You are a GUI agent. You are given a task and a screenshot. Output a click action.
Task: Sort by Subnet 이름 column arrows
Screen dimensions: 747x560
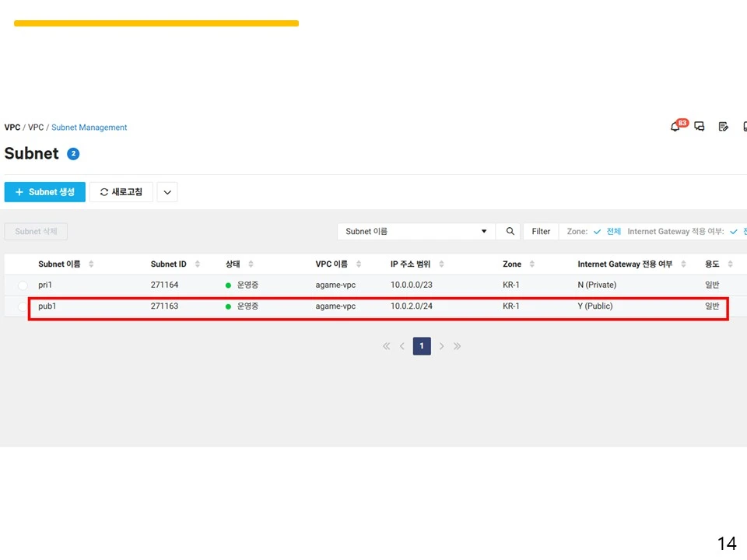pos(91,264)
